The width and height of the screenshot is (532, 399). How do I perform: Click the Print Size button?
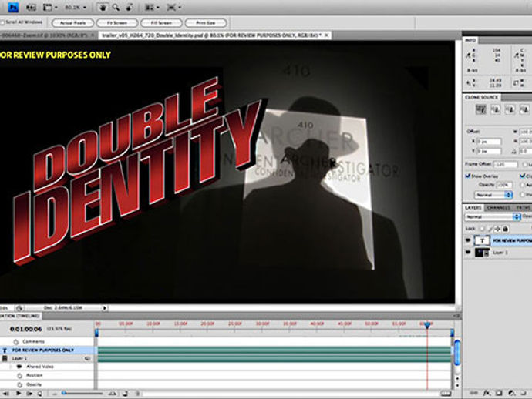[206, 23]
